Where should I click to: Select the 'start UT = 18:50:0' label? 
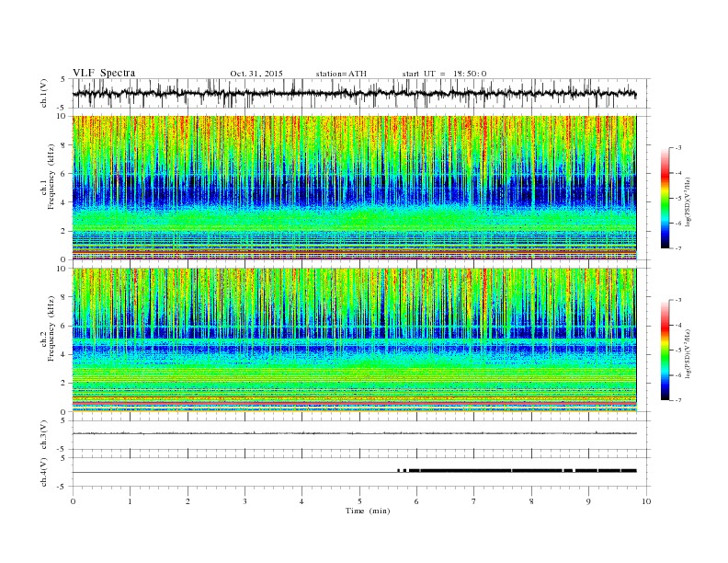[x=444, y=74]
